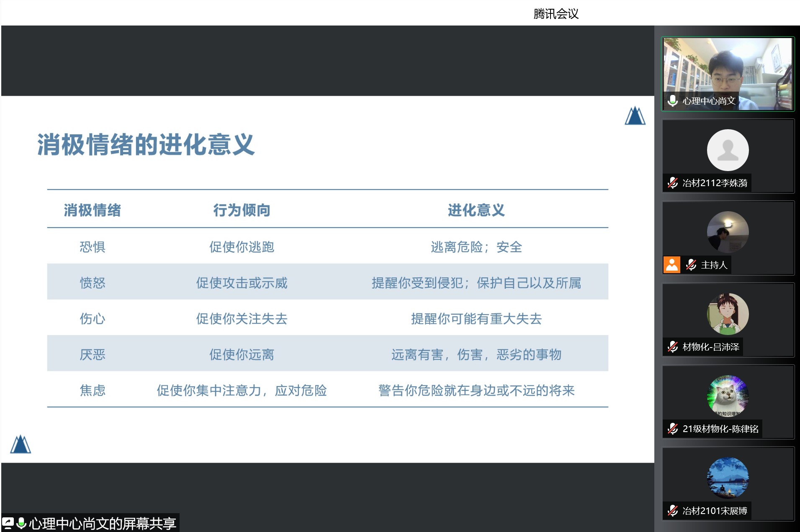Click the muted mic icon beside 21级材物化-陈律铭
800x532 pixels.
pyautogui.click(x=672, y=429)
